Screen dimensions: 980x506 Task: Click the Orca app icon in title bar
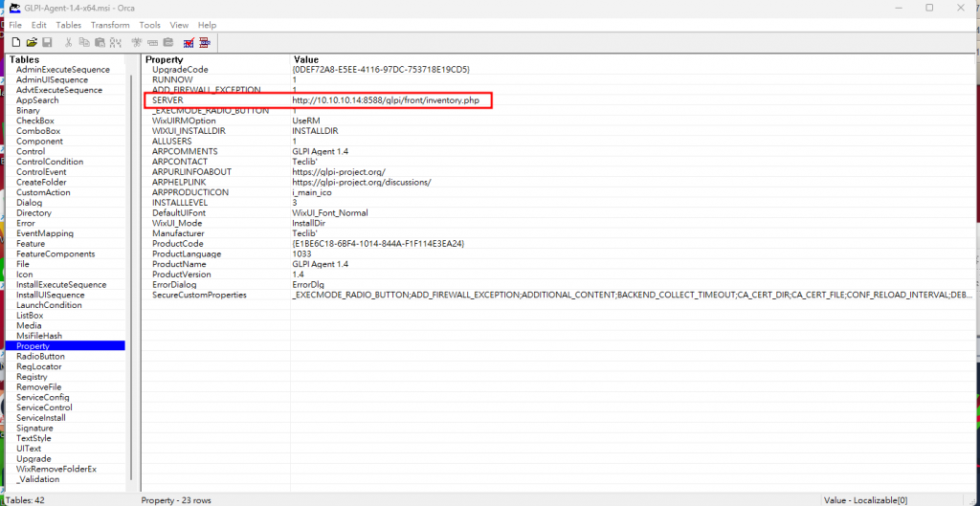[13, 7]
